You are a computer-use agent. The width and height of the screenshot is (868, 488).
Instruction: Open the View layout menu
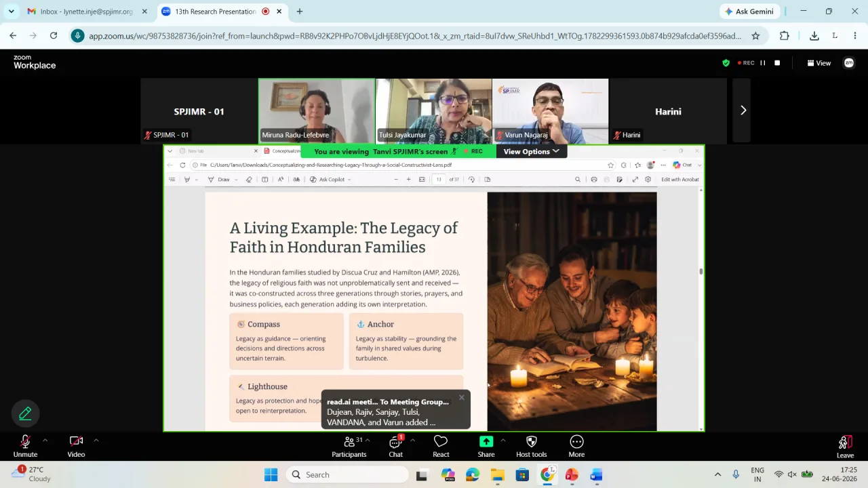point(818,63)
